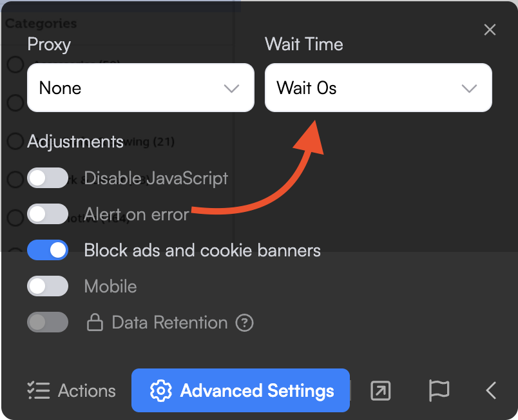Click the gear icon in Advanced Settings

tap(160, 390)
